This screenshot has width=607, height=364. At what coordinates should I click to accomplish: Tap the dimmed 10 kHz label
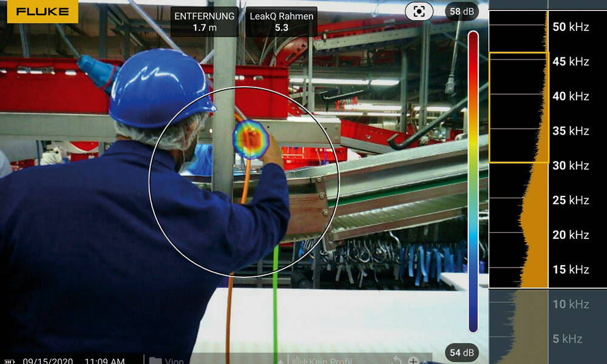tap(571, 304)
